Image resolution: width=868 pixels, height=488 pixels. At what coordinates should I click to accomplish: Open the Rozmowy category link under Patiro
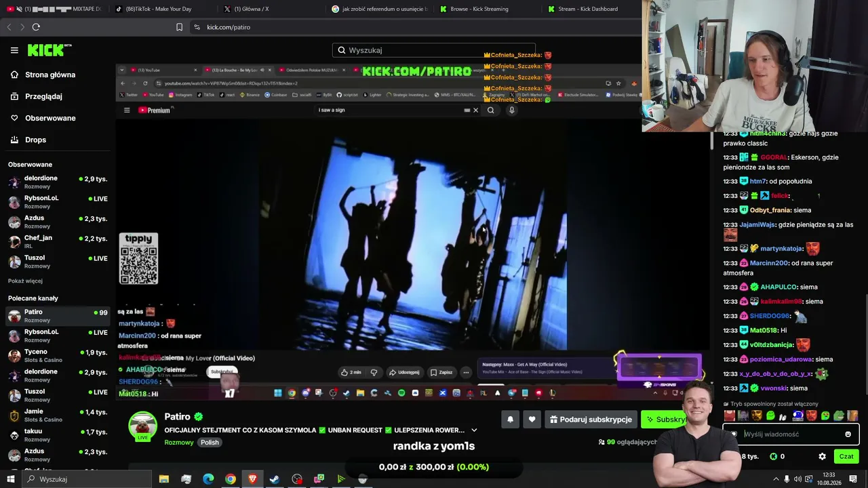[179, 443]
